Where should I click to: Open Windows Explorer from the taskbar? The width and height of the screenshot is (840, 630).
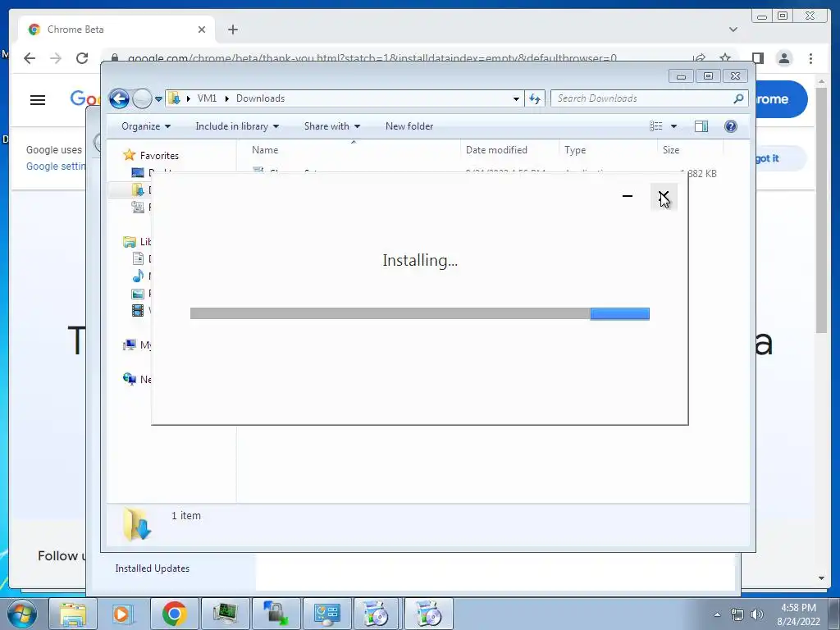[73, 614]
